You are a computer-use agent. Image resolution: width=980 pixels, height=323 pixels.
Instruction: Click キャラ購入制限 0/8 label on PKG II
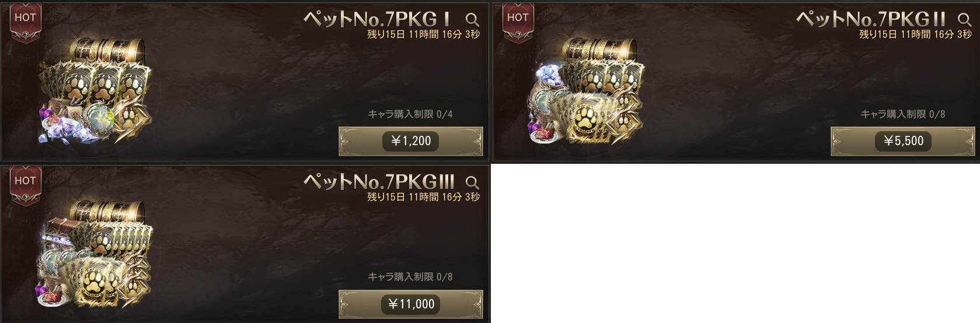(902, 114)
